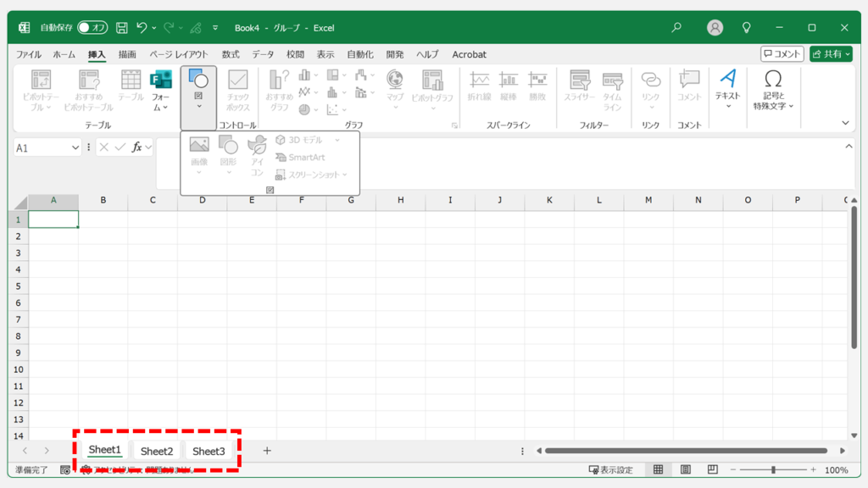Switch to page layout view icon

click(x=685, y=469)
